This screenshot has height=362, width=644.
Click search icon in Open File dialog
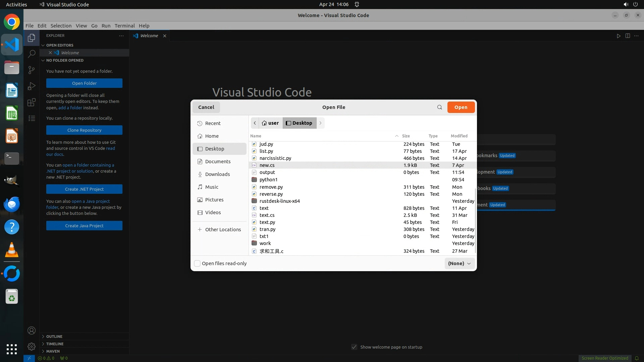click(x=439, y=107)
